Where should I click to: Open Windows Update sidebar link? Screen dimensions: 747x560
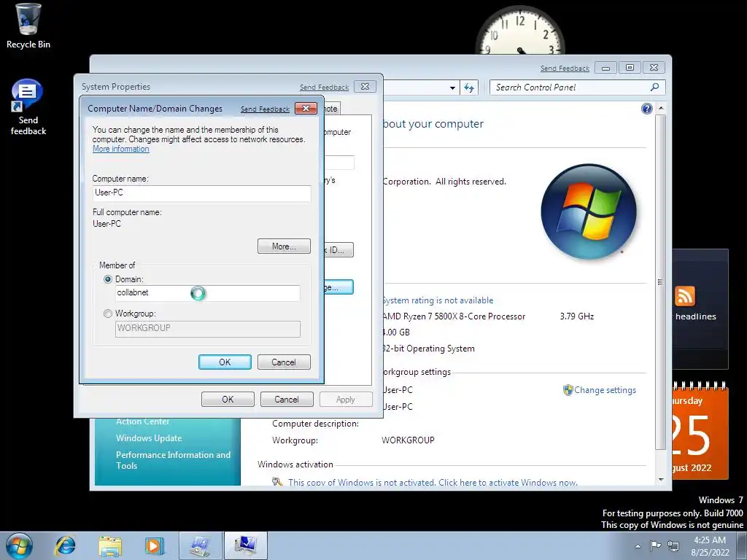pos(149,438)
